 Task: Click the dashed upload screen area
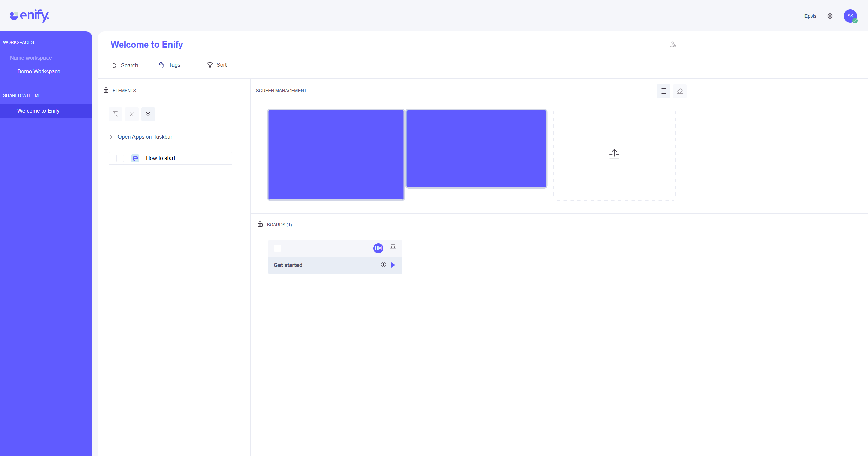pos(614,155)
